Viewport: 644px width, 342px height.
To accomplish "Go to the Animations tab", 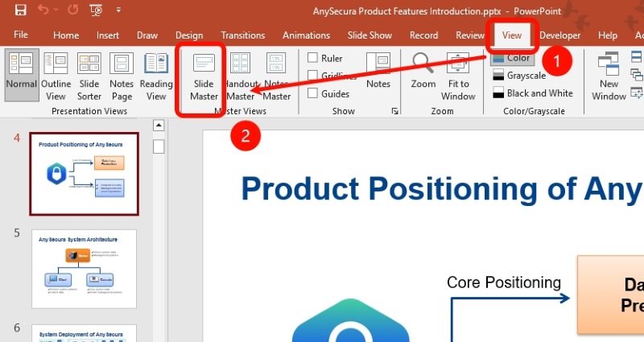I will click(x=306, y=35).
